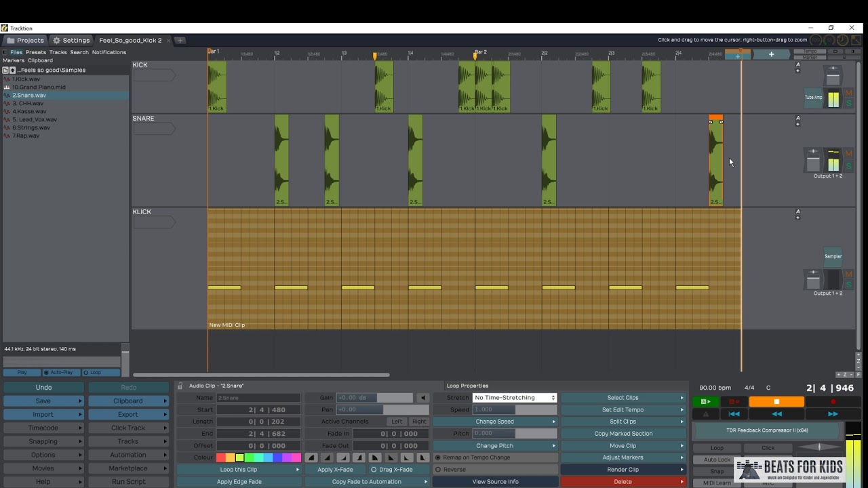Stop playback with the orange stop button
The height and width of the screenshot is (488, 868).
tap(776, 402)
